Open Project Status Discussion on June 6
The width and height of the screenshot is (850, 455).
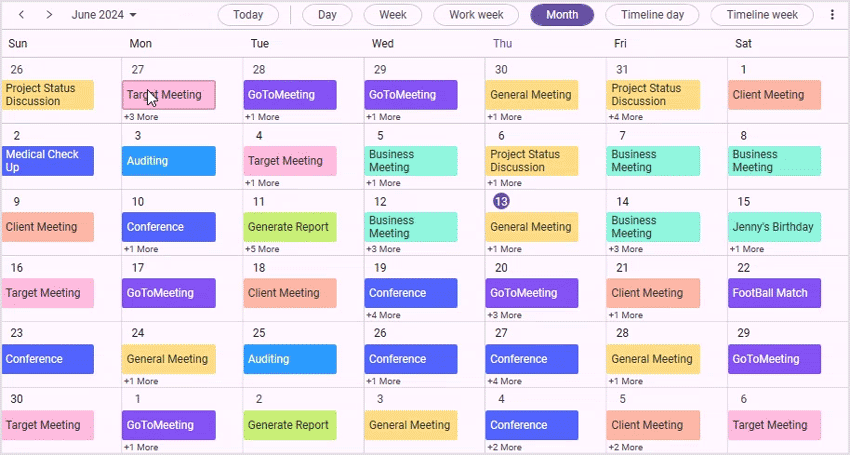pyautogui.click(x=532, y=161)
